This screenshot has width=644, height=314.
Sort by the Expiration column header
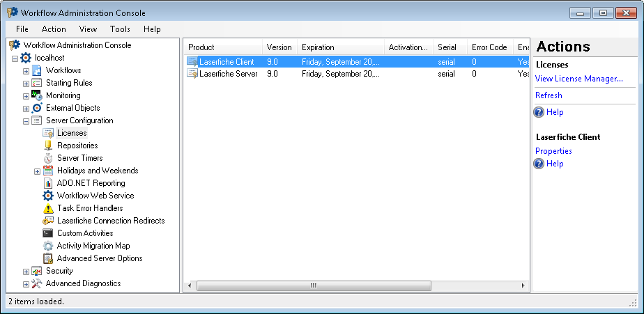(341, 47)
